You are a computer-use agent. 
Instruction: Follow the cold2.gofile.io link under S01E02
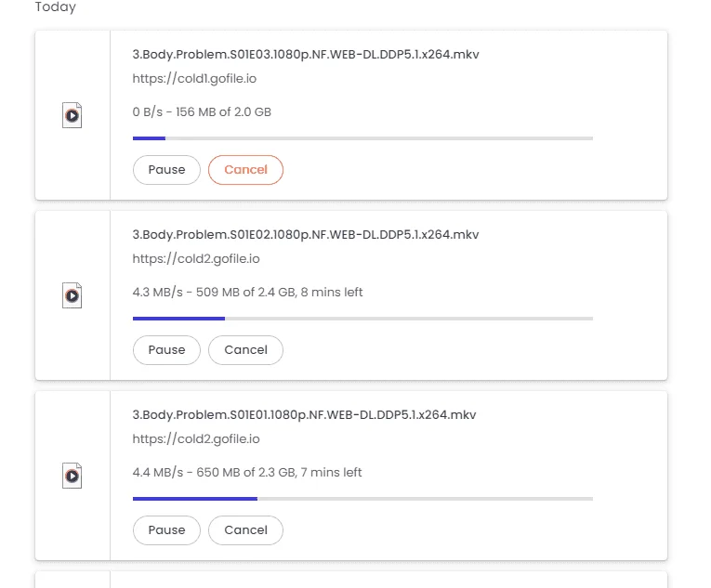pos(196,259)
